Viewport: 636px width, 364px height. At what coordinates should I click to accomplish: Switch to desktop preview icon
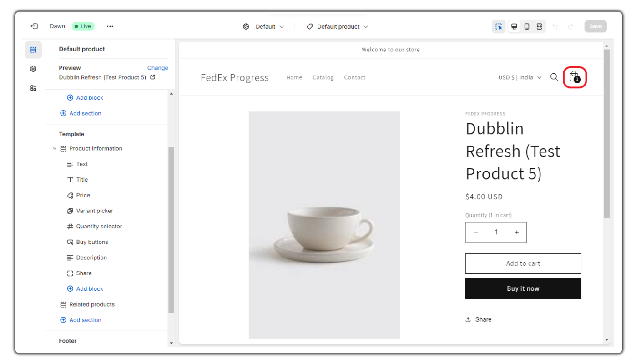514,26
